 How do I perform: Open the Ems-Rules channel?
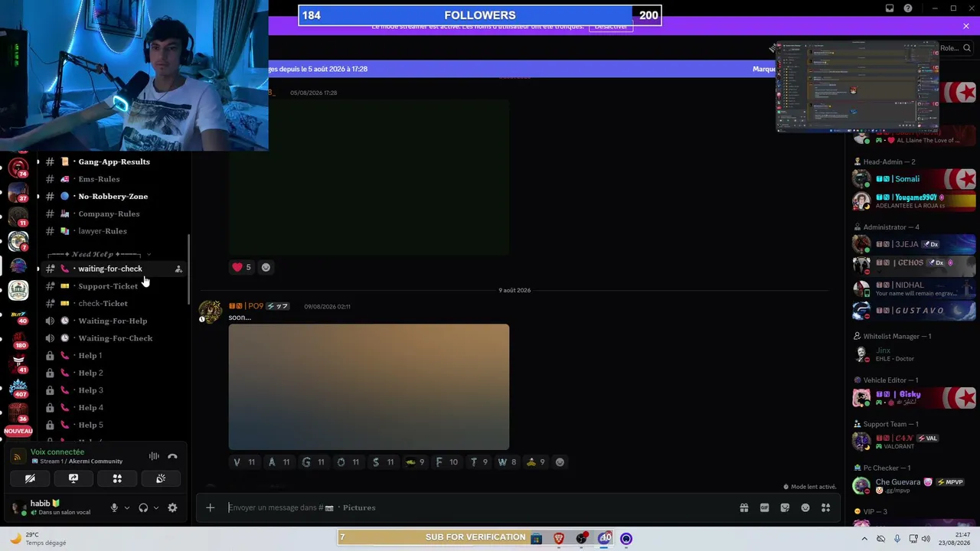click(x=113, y=179)
